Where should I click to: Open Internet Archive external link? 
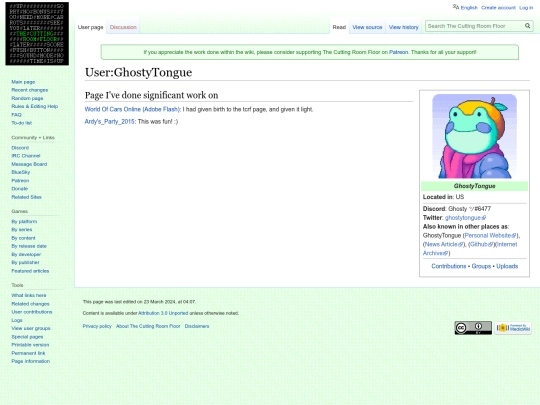click(x=470, y=249)
